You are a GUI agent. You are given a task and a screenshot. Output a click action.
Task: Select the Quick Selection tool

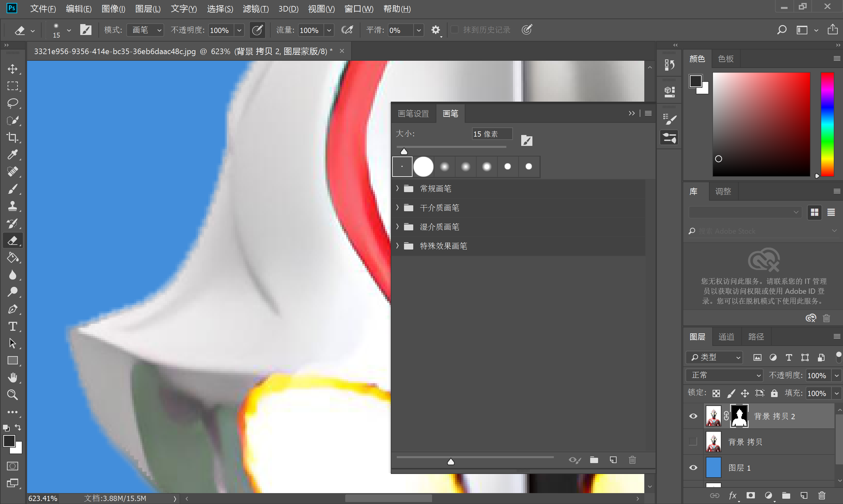pos(13,120)
